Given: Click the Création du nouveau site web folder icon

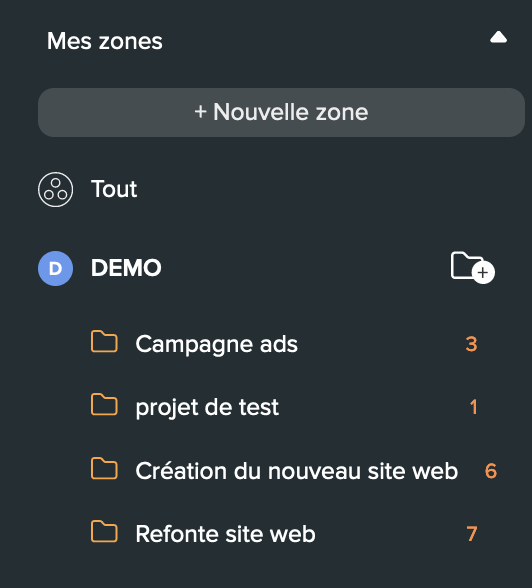Looking at the screenshot, I should [104, 468].
